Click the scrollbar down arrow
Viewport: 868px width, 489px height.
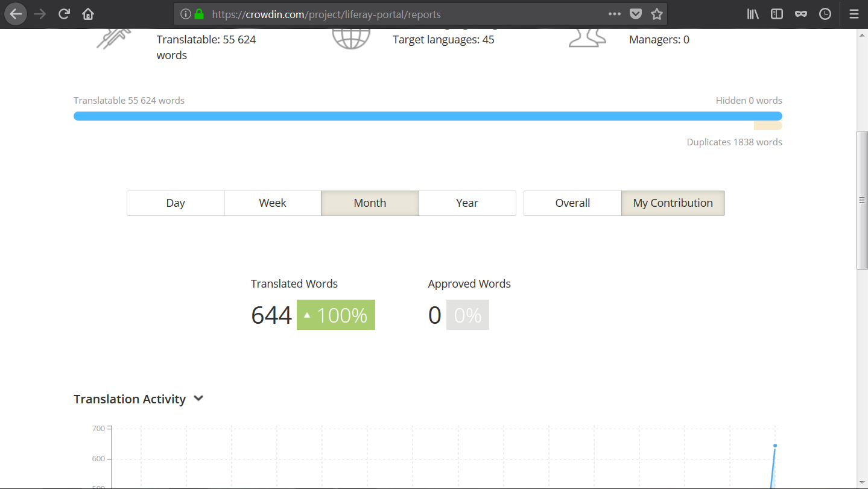tap(862, 483)
